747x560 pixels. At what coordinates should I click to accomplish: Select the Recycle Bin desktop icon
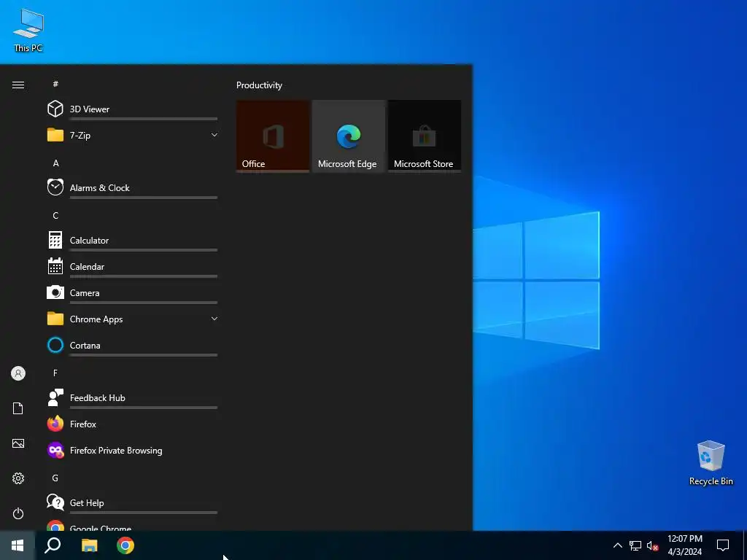click(x=711, y=463)
